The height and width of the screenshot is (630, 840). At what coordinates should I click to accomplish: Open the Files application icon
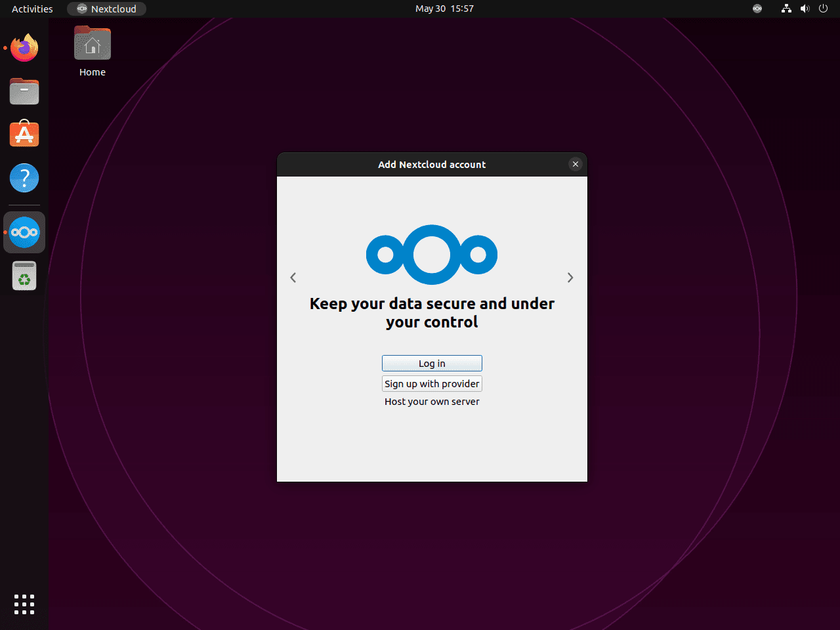(x=24, y=91)
